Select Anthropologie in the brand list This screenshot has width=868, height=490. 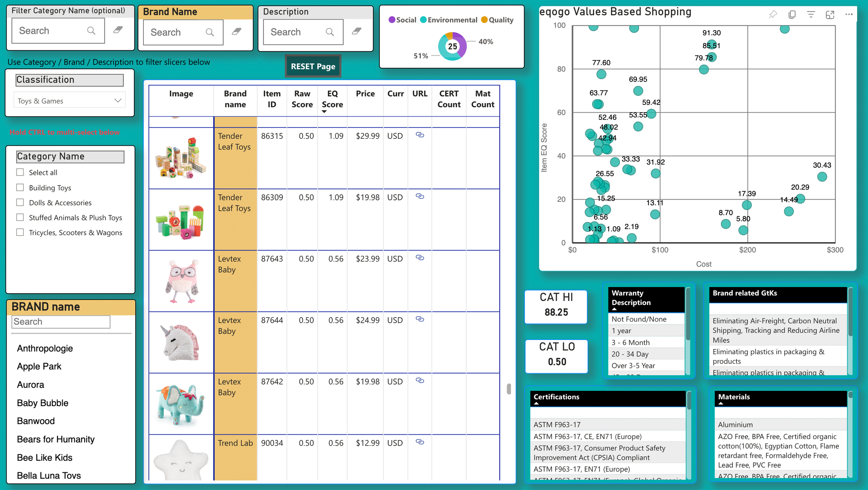point(45,348)
